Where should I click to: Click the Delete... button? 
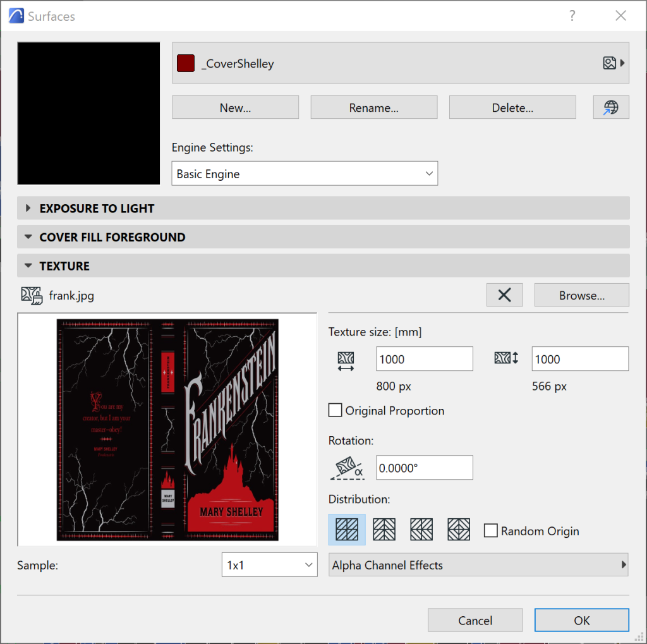(512, 107)
